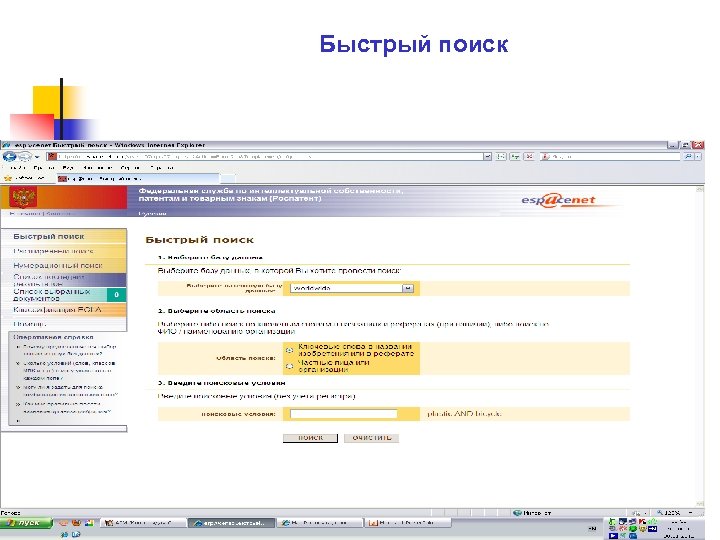Select Частные лица или организации radio option
Viewport: 720px width, 540px height.
(x=289, y=366)
